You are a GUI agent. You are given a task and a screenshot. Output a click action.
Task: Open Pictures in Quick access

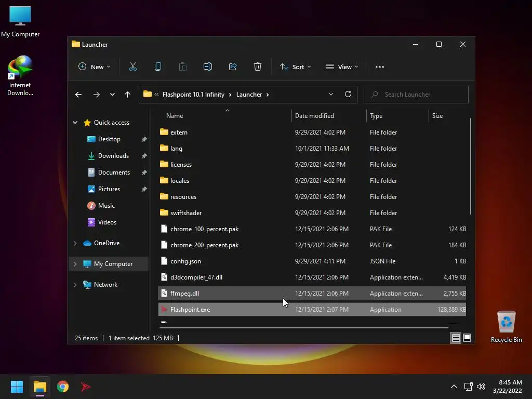click(x=109, y=189)
